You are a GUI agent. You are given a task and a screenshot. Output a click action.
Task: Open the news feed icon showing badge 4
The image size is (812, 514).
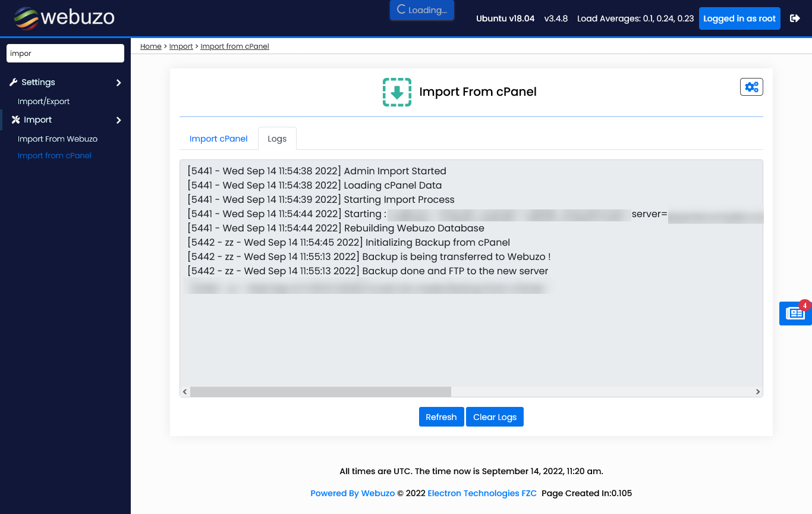coord(795,313)
